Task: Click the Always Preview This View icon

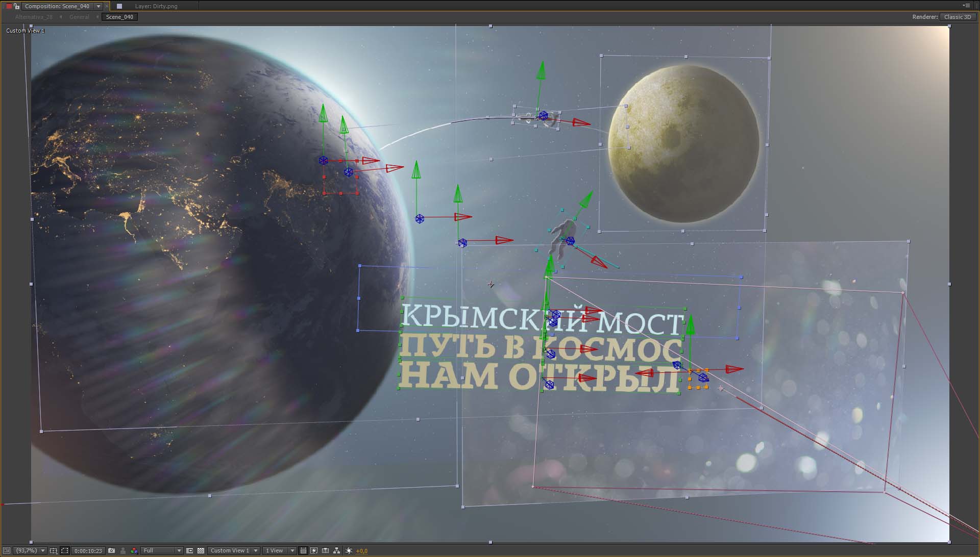Action: tap(7, 551)
